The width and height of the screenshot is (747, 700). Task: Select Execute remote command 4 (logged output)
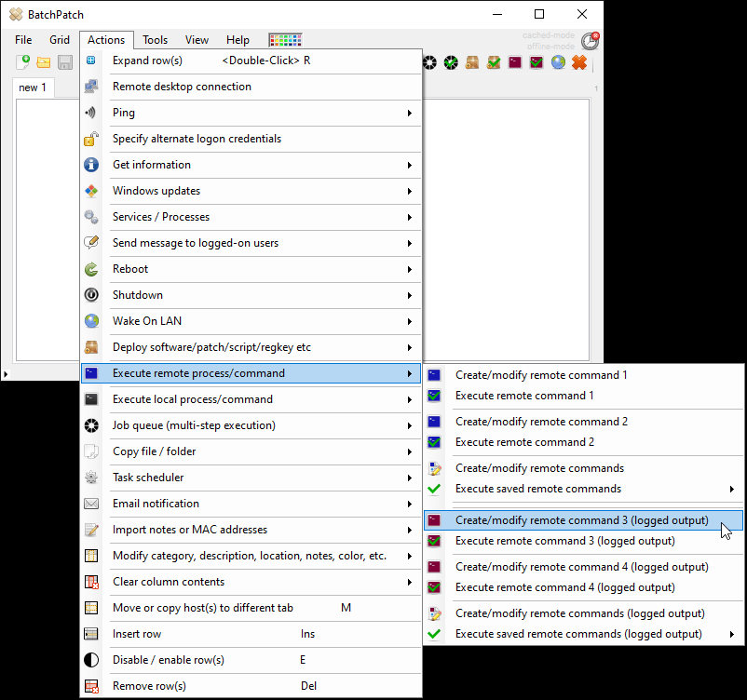(x=583, y=587)
